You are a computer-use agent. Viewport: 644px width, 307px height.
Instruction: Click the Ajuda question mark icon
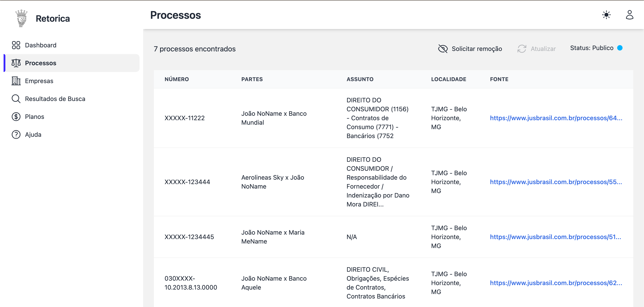coord(16,135)
